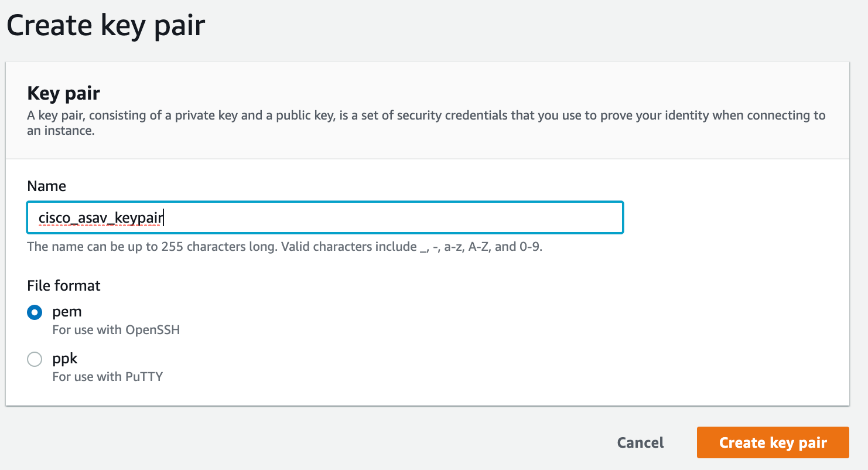Click empty space inside the Name field
The image size is (868, 470).
point(392,217)
